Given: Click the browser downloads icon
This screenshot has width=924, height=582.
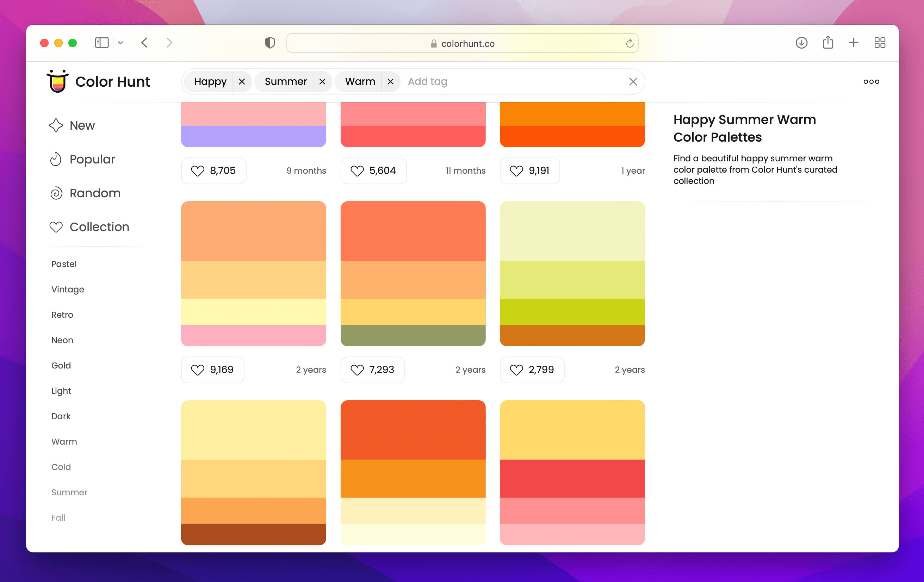Looking at the screenshot, I should (802, 43).
